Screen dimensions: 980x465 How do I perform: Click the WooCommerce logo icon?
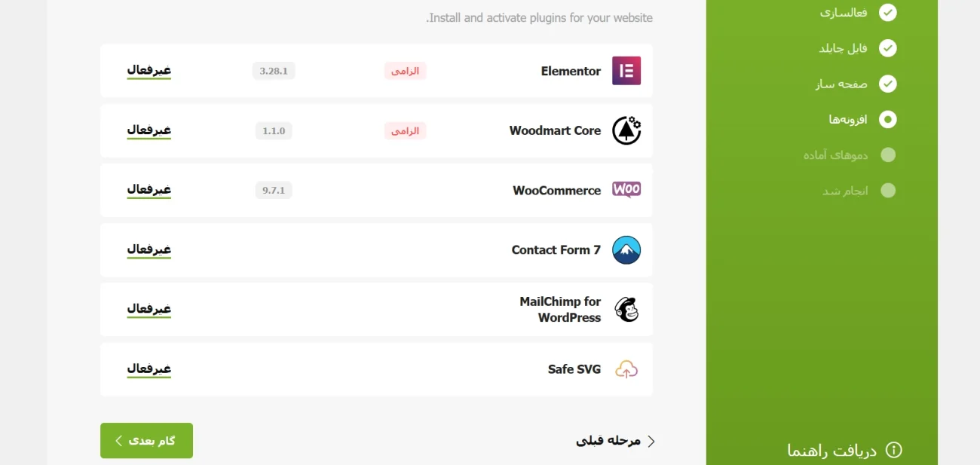[626, 190]
